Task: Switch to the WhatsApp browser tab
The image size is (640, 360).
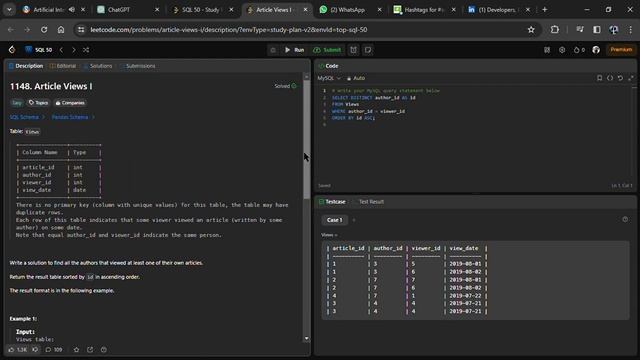Action: coord(350,9)
